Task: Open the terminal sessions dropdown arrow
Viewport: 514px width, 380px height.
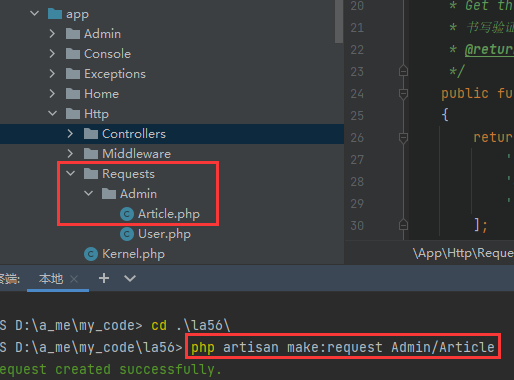Action: pyautogui.click(x=130, y=278)
